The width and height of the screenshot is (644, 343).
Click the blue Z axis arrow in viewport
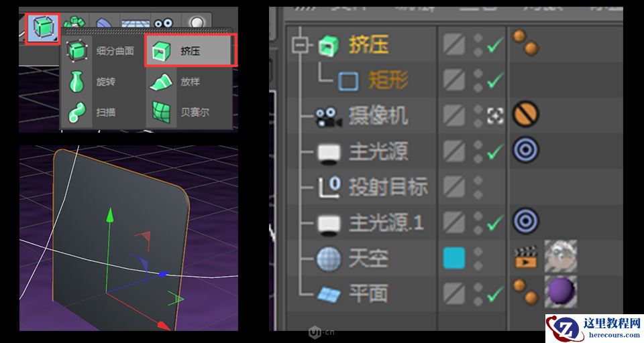(162, 273)
